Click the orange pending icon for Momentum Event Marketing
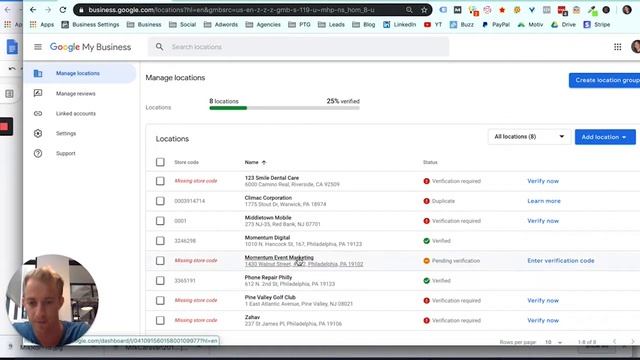The width and height of the screenshot is (640, 360). [427, 261]
